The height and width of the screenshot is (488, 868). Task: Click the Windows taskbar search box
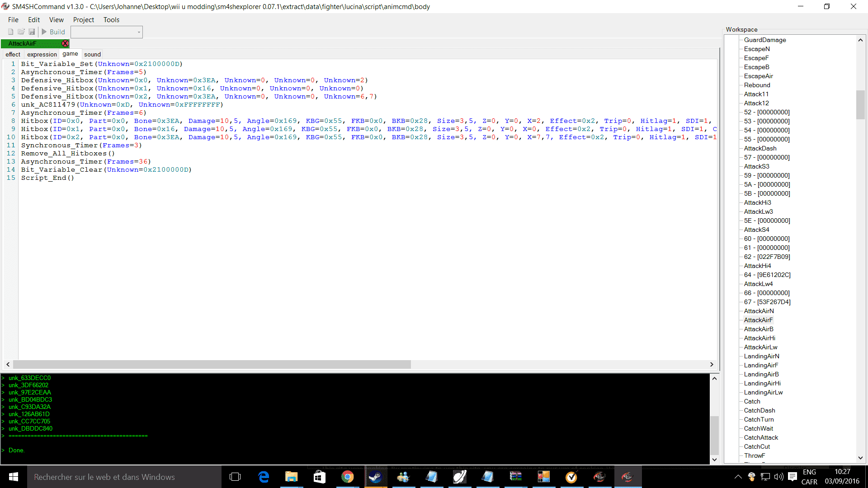click(x=124, y=477)
